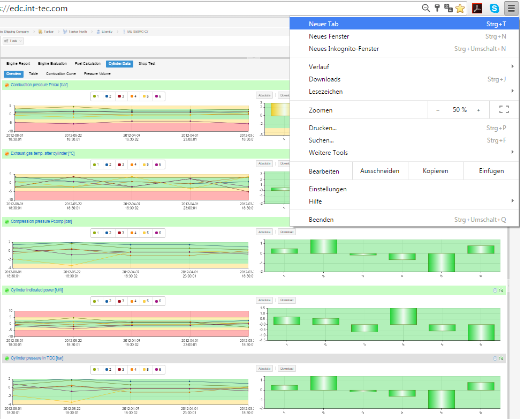The image size is (532, 419).
Task: Select Neues Inkognito-Fenster from the menu
Action: pyautogui.click(x=344, y=49)
